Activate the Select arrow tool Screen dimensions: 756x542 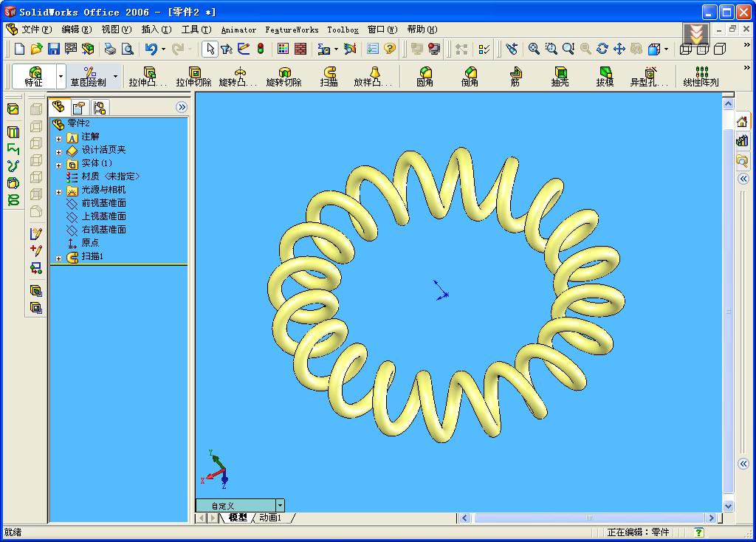(210, 49)
